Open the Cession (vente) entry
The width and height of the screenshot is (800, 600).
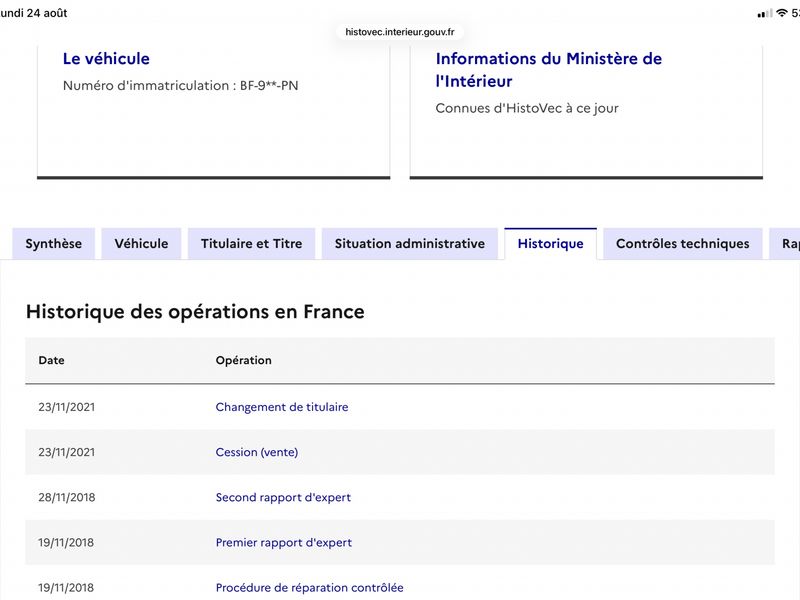[257, 452]
